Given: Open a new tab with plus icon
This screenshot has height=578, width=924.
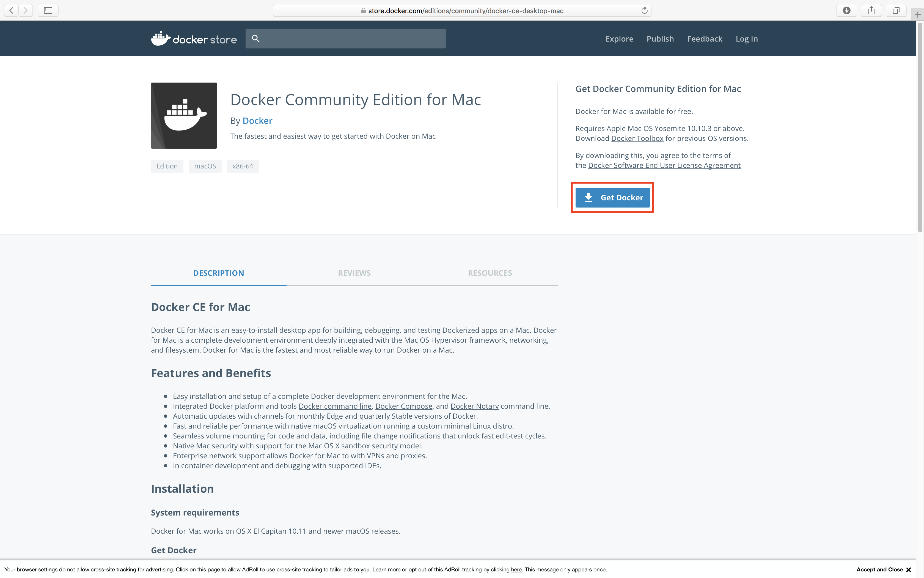Looking at the screenshot, I should click(917, 15).
